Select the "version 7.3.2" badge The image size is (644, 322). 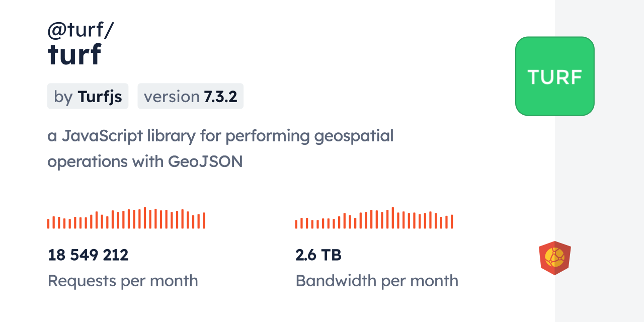[190, 96]
